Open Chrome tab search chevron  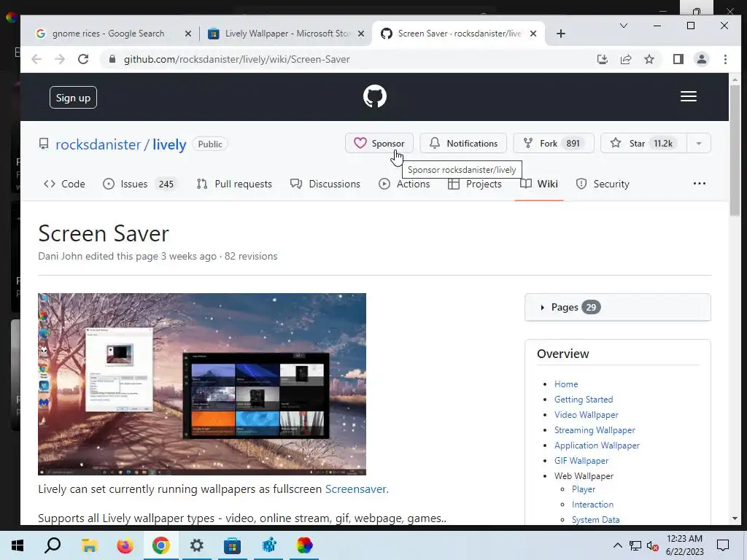[x=623, y=26]
